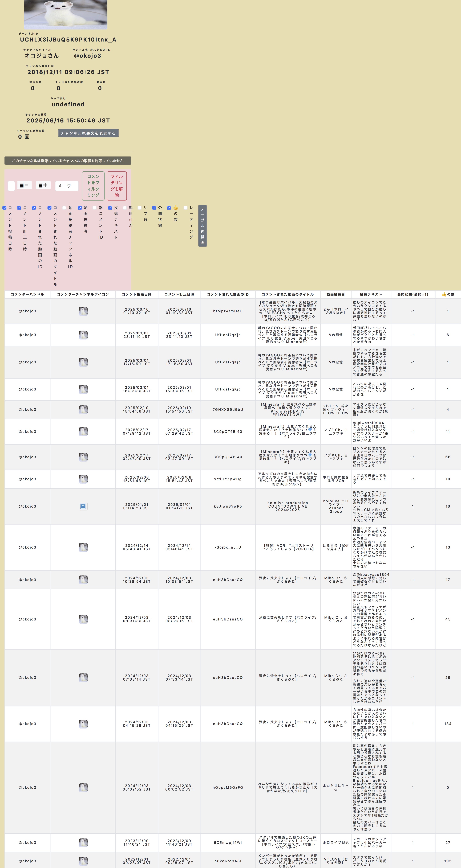Viewport: 461px width, 868px height.
Task: Click the コメンターチャンネルアイコン column header
Action: click(x=83, y=294)
